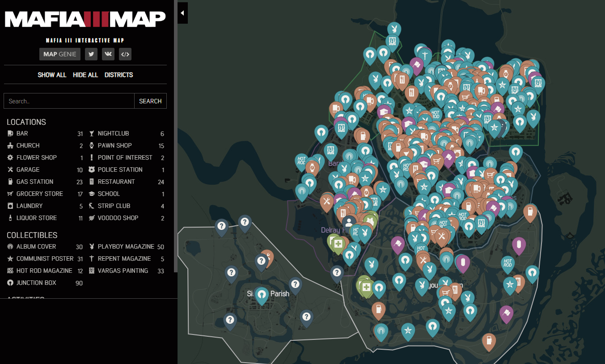This screenshot has height=364, width=605.
Task: Click the sidebar vertical scrollbar
Action: click(x=176, y=136)
